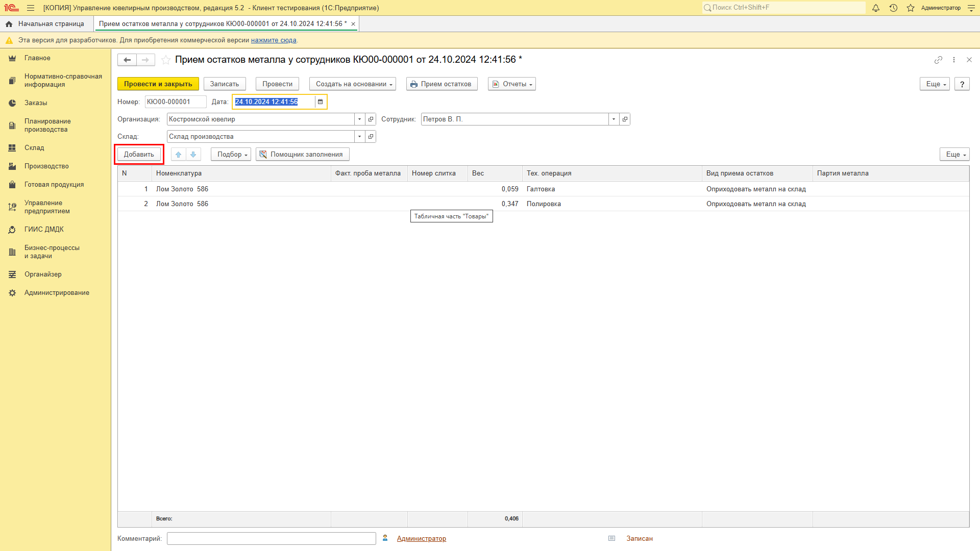Open Отчеты dropdown
980x551 pixels.
click(x=512, y=84)
